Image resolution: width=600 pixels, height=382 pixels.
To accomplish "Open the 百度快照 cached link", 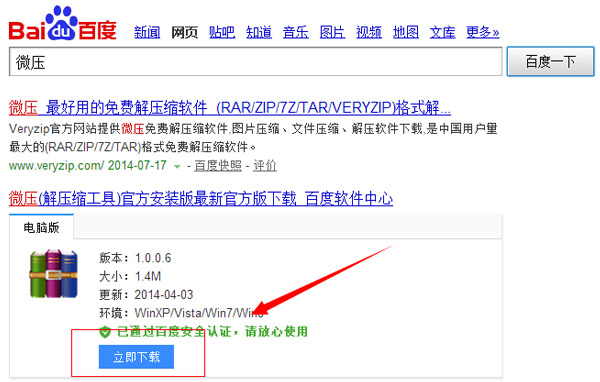I will (x=218, y=166).
